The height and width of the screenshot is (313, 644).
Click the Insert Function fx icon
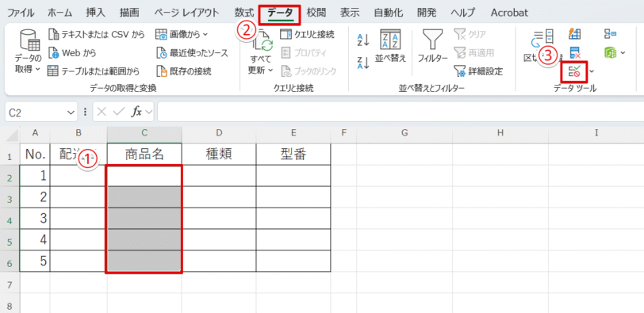click(x=136, y=113)
